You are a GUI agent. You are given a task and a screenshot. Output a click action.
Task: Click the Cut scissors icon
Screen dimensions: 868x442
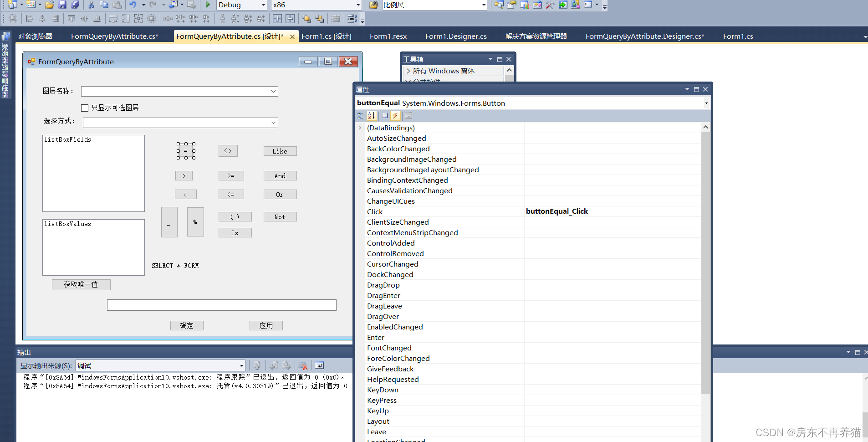click(x=91, y=5)
